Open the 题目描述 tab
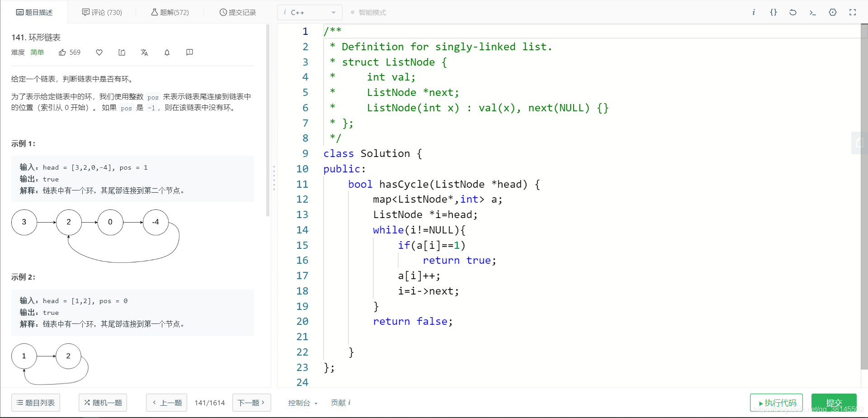Viewport: 868px width, 418px height. pos(34,12)
